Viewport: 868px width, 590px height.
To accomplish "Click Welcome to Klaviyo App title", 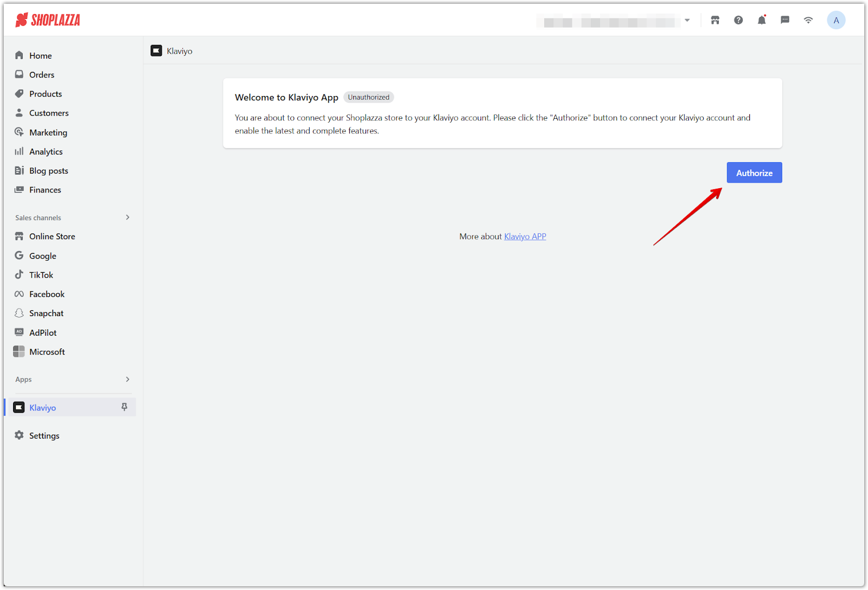I will tap(286, 97).
